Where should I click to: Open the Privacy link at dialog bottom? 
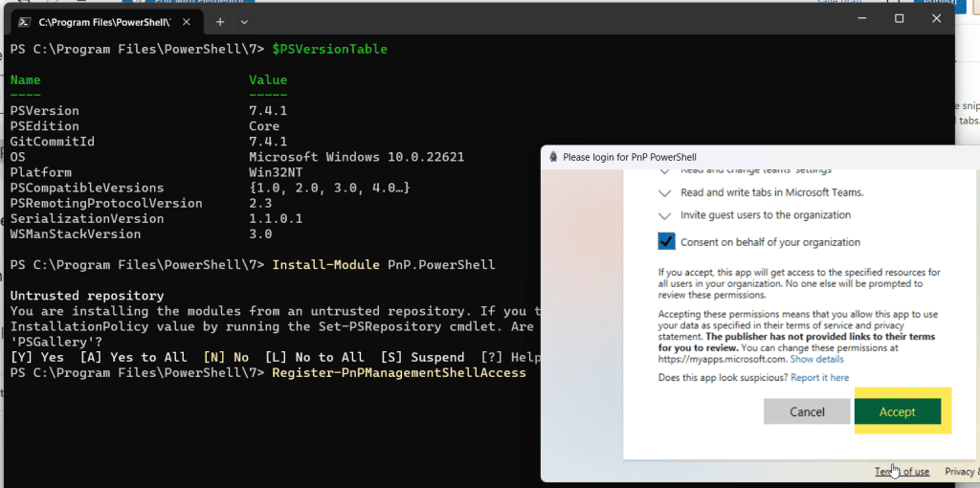tap(961, 472)
